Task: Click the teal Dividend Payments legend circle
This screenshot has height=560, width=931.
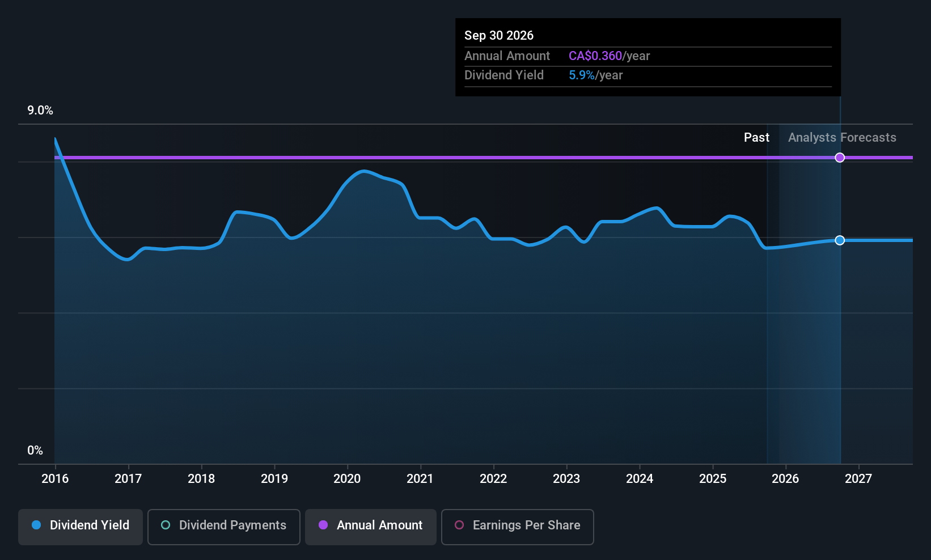Action: coord(166,525)
